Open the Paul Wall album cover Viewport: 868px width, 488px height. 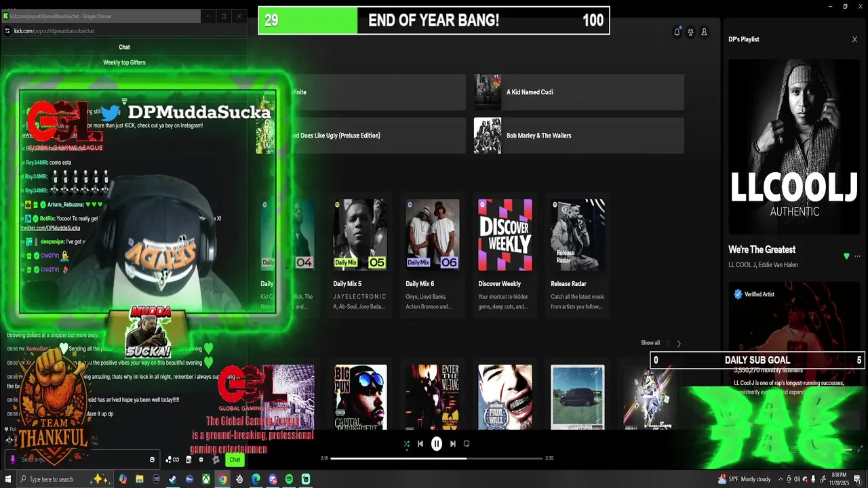pyautogui.click(x=505, y=396)
